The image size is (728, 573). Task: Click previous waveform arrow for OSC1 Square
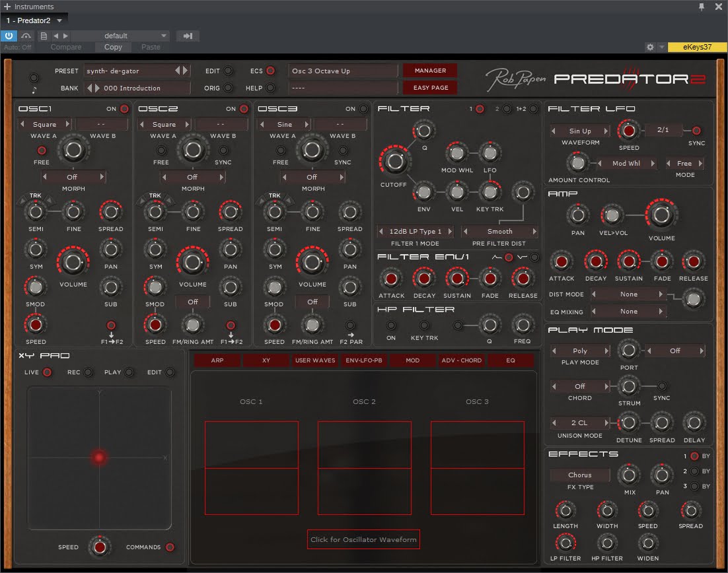22,124
